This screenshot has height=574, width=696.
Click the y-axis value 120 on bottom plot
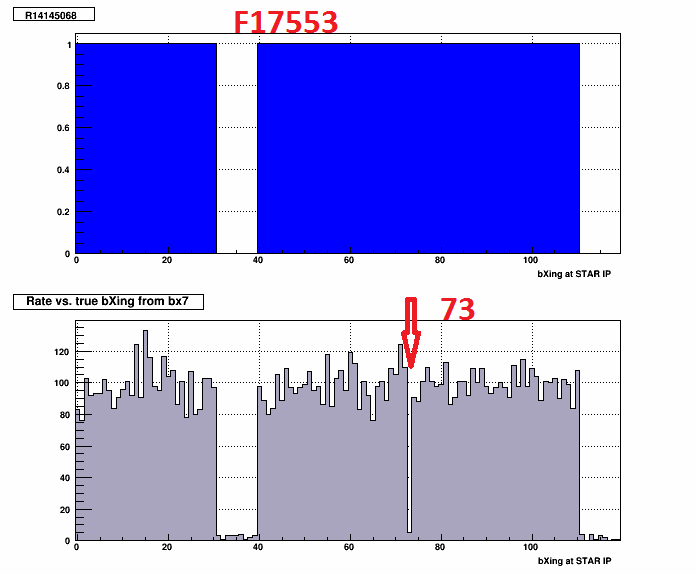point(62,352)
